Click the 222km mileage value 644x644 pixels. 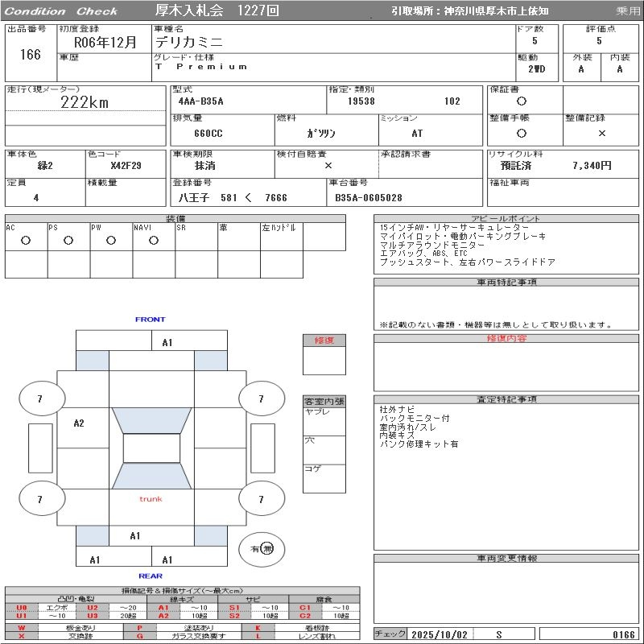(85, 102)
